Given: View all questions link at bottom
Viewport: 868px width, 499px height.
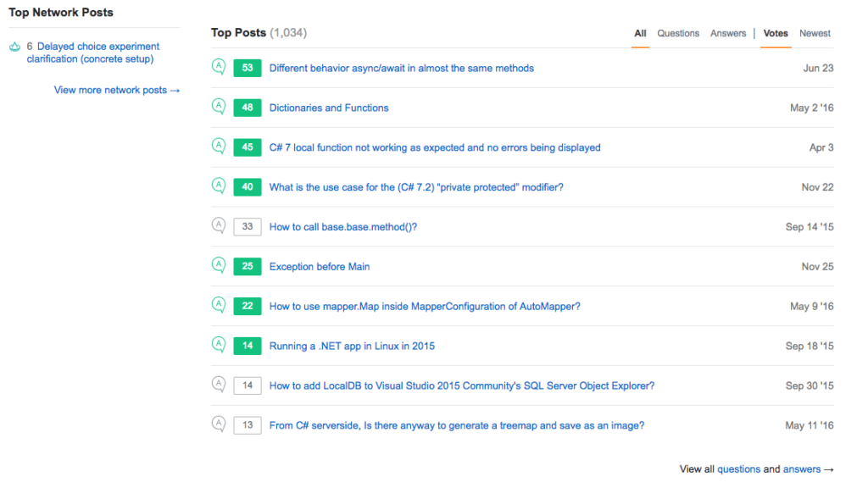Looking at the screenshot, I should [738, 469].
